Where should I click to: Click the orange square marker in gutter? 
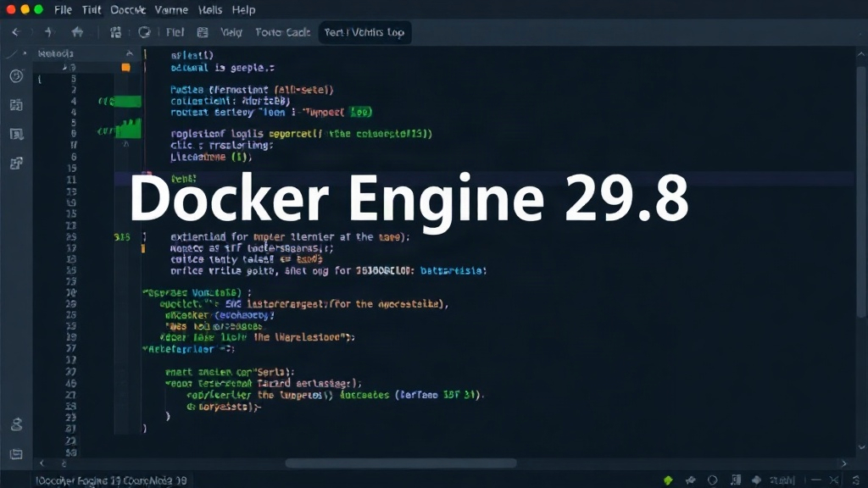pyautogui.click(x=125, y=68)
